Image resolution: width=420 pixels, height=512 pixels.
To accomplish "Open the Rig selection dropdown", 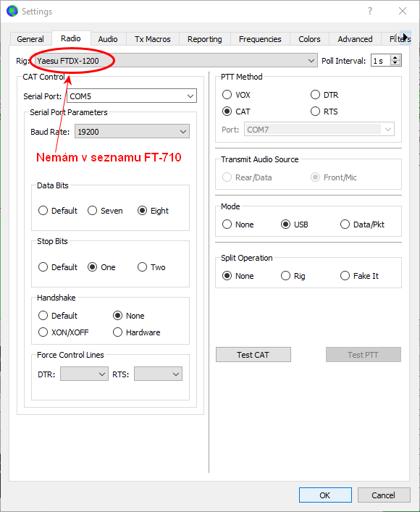I will coord(176,61).
